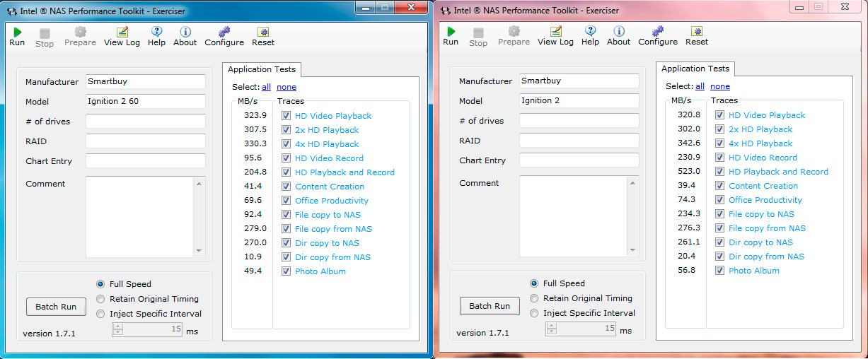This screenshot has width=868, height=359.
Task: Click Chart Entry field in right window
Action: 579,160
